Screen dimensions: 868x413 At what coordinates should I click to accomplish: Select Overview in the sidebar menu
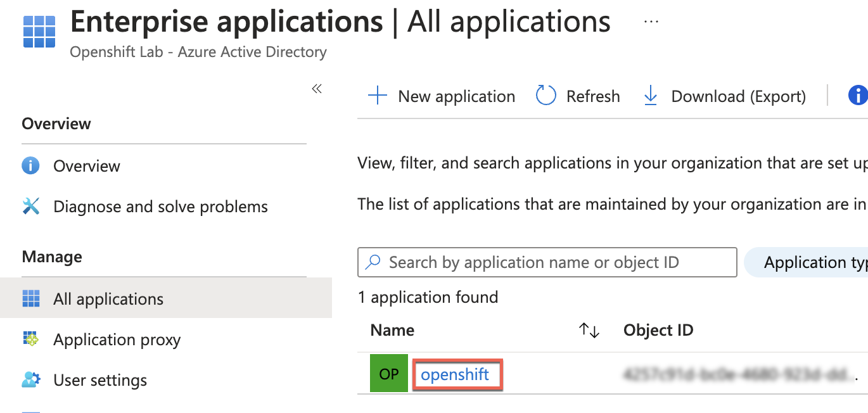click(87, 165)
